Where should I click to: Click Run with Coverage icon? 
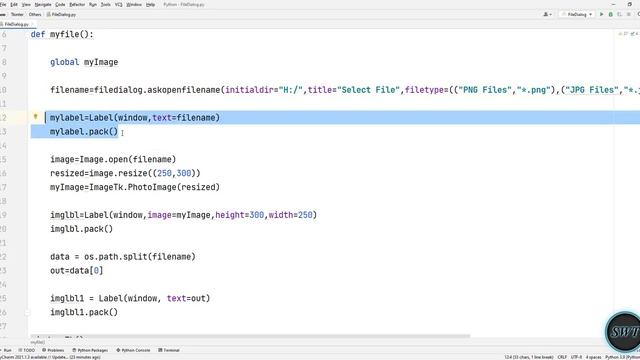click(620, 15)
